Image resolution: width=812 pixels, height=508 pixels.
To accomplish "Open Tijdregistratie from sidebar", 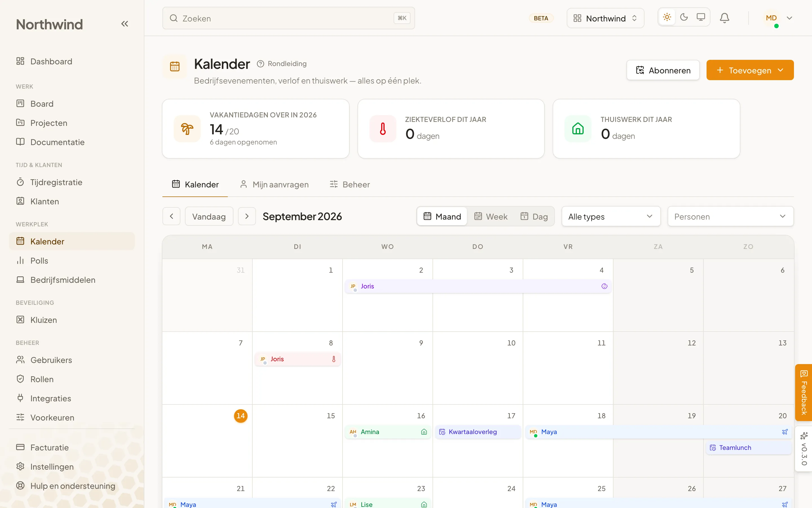I will pyautogui.click(x=72, y=182).
